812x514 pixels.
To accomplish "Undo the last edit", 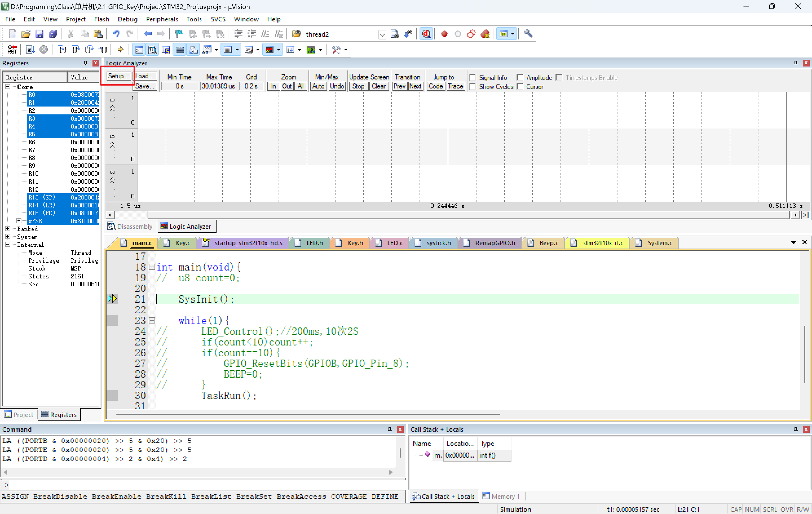I will coord(116,34).
